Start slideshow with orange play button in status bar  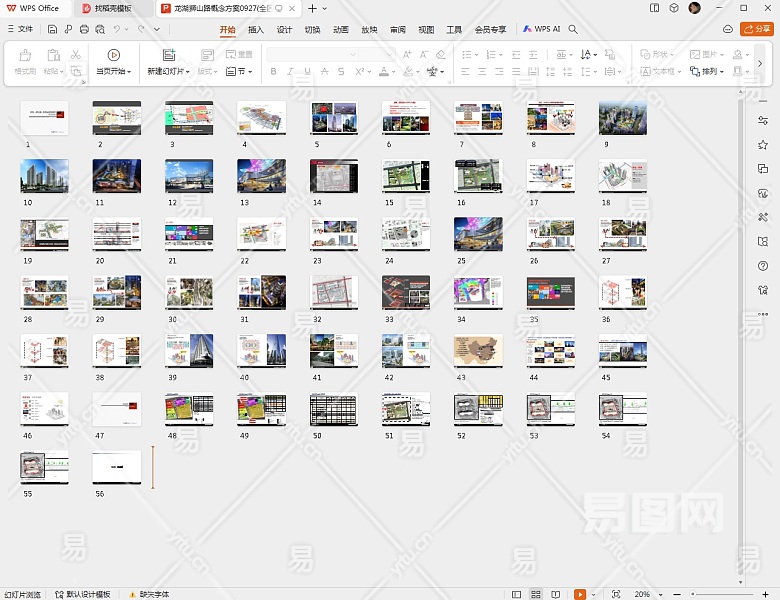tap(580, 594)
